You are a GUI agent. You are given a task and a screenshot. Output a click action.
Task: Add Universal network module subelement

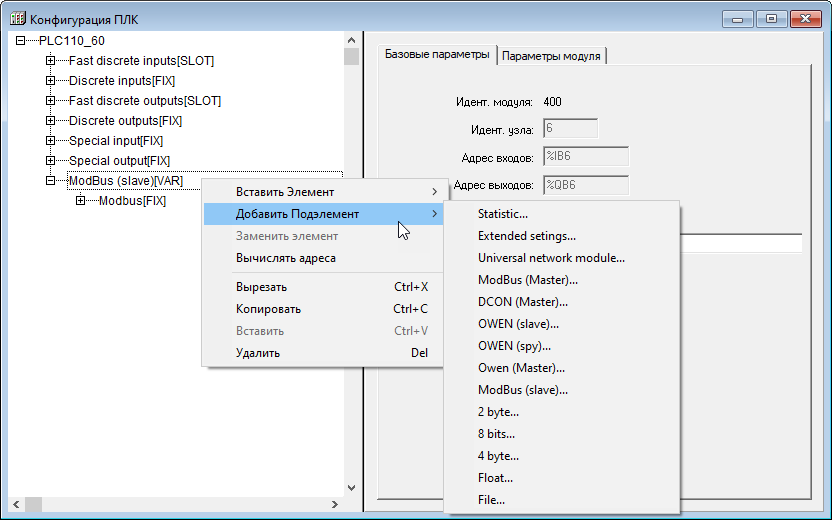coord(551,258)
